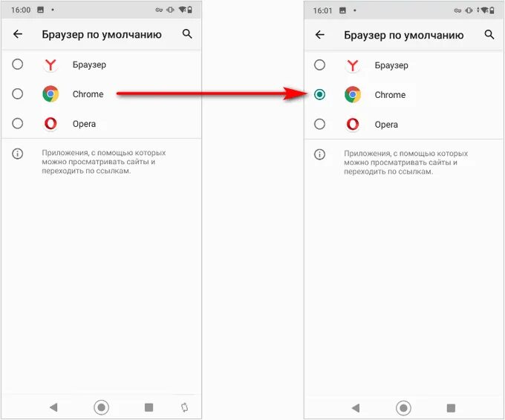
Task: Tap the Chrome icon on the left screen
Action: click(50, 94)
